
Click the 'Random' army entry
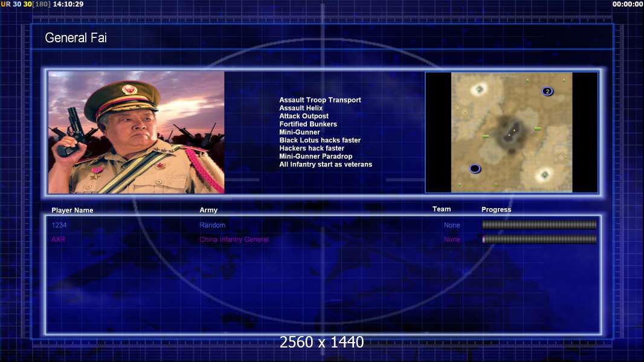point(212,225)
